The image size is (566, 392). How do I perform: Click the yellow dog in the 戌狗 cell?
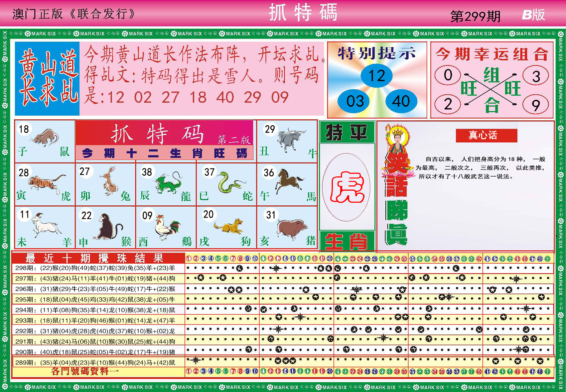229,227
